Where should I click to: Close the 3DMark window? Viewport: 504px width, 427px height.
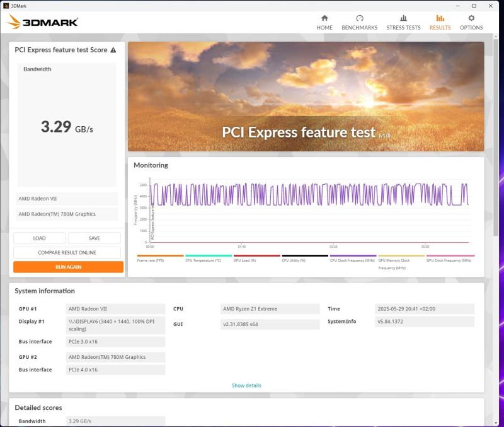(x=491, y=6)
